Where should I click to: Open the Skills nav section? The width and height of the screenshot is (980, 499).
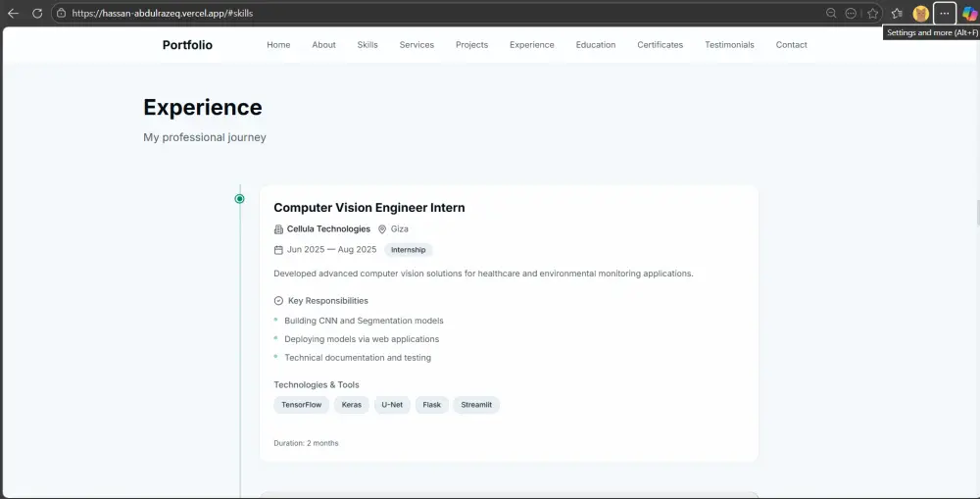[x=367, y=45]
